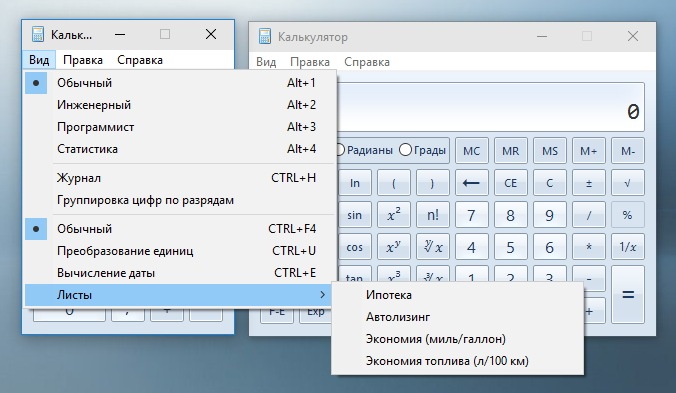
Task: Click the calculator display showing 0
Action: [x=491, y=107]
